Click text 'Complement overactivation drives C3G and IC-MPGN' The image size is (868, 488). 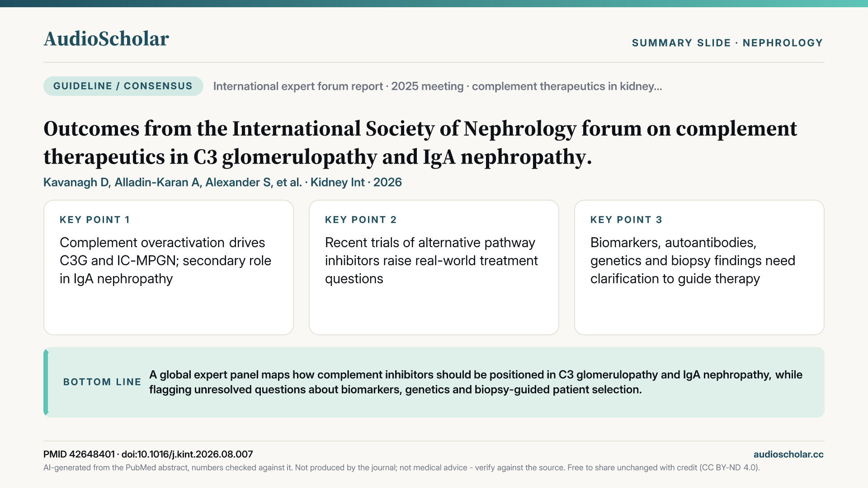pos(165,261)
